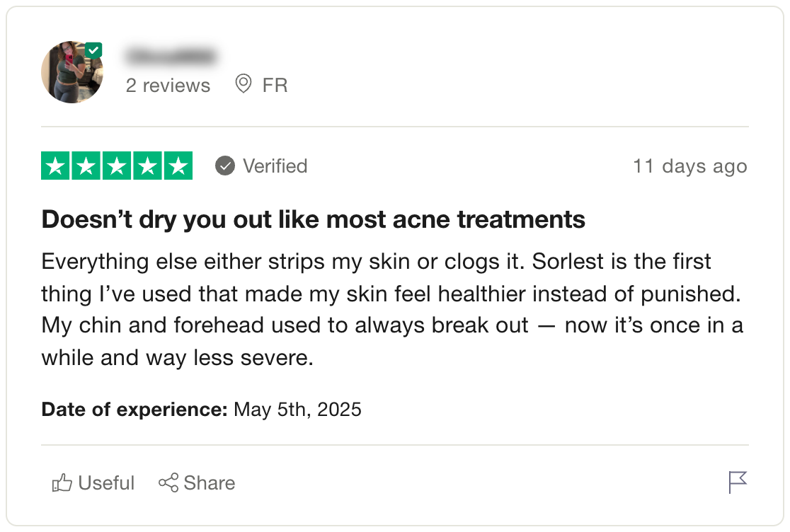The height and width of the screenshot is (532, 790).
Task: Click the review body text paragraph
Action: (392, 310)
